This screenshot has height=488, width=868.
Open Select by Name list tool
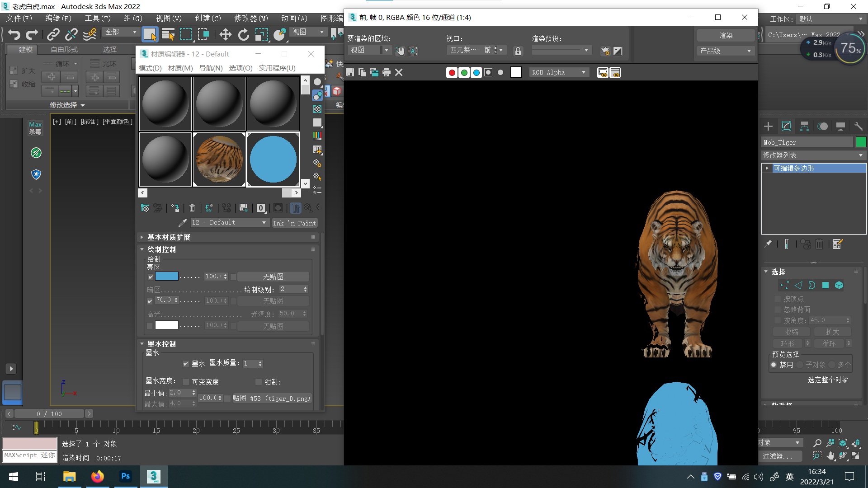tap(168, 34)
